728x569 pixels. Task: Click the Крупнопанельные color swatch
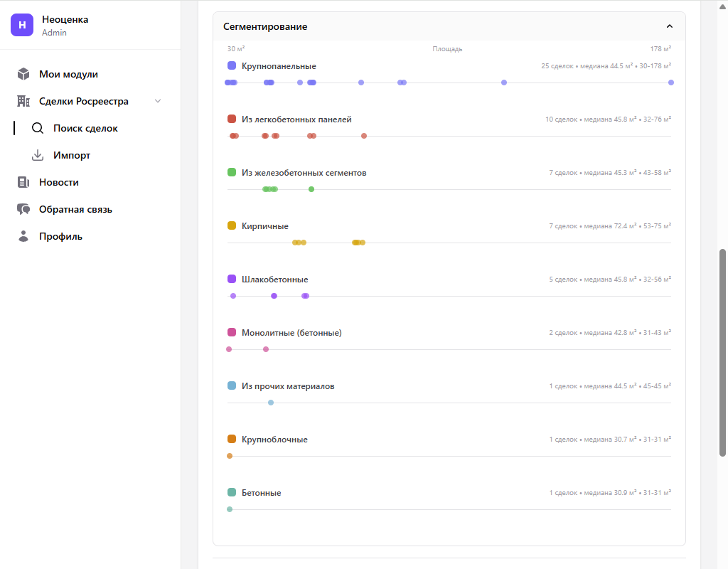232,65
